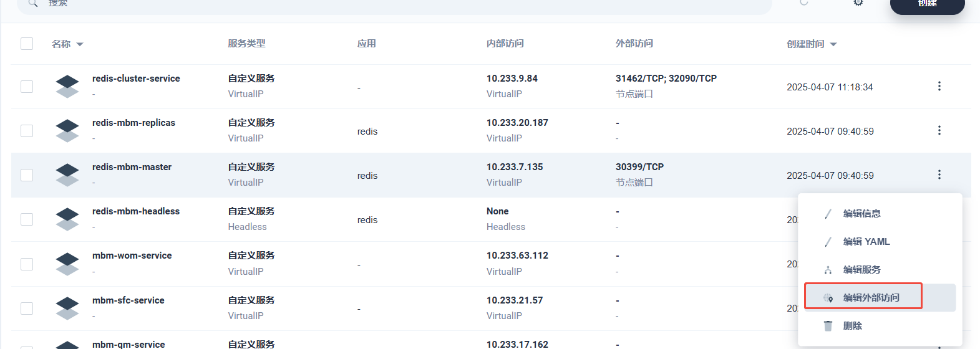Click the redis-mbm-headless service icon
This screenshot has height=349, width=980.
(x=67, y=219)
